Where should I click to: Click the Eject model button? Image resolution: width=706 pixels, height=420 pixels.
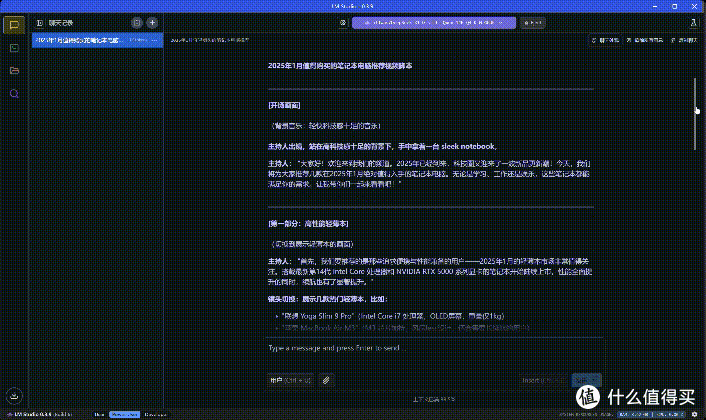(x=533, y=23)
